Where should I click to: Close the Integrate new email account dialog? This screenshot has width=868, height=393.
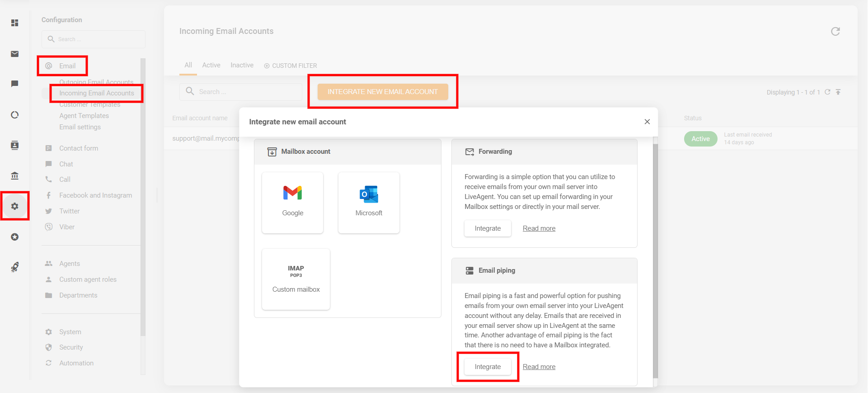tap(647, 122)
